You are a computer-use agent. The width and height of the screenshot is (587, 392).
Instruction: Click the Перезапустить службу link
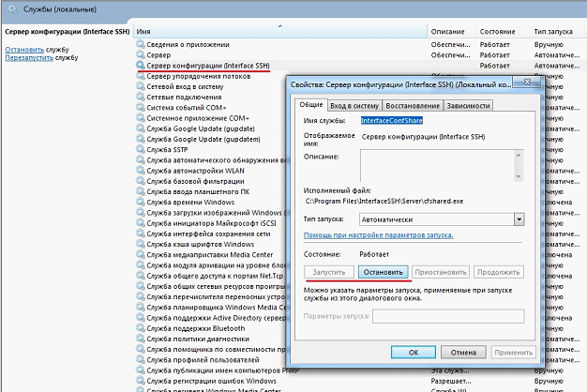coord(29,57)
